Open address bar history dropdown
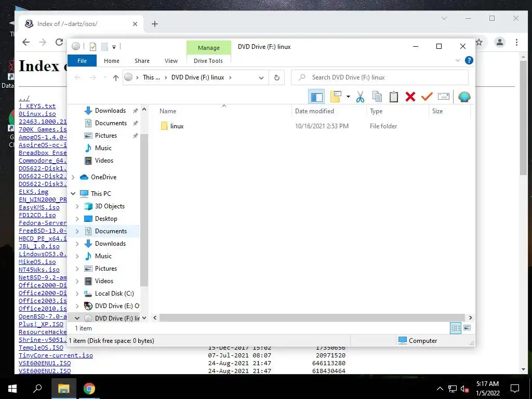Viewport: 532px width, 399px height. click(261, 78)
